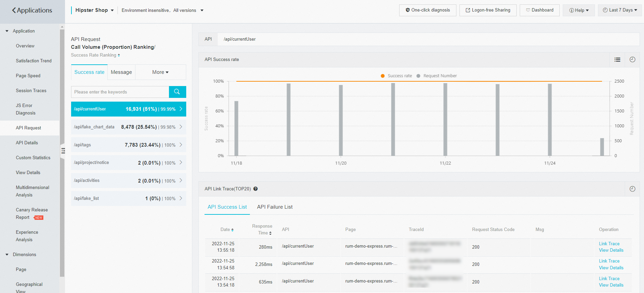The width and height of the screenshot is (644, 293).
Task: Open Link Trace for first row
Action: click(x=609, y=244)
